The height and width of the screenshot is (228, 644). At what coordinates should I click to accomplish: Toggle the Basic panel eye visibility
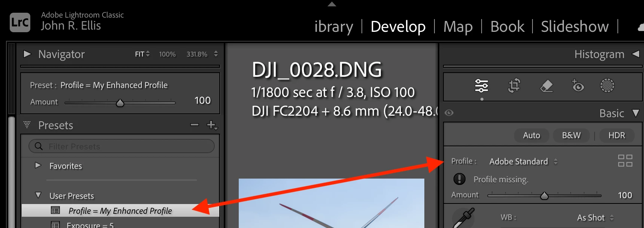pos(449,113)
